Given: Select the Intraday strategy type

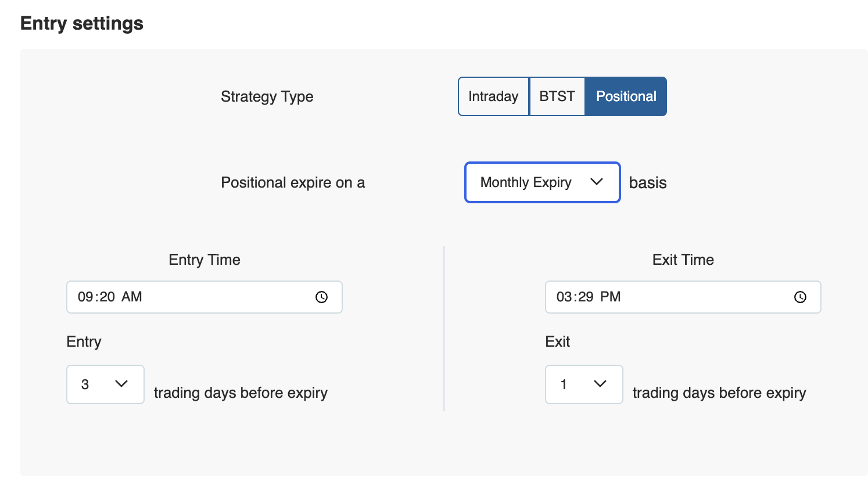Looking at the screenshot, I should [493, 96].
